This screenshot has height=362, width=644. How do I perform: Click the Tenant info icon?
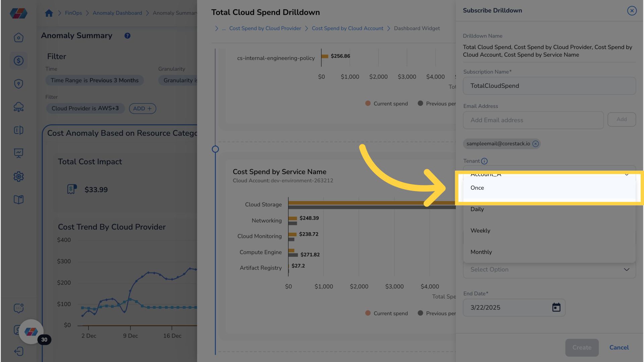484,161
